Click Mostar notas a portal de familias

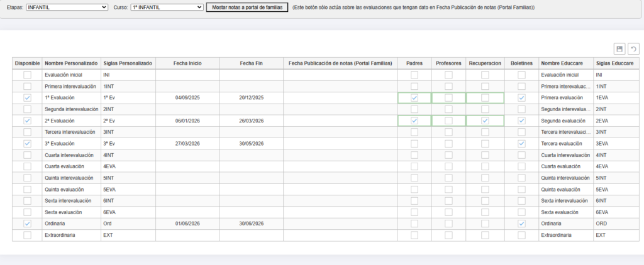(x=247, y=7)
